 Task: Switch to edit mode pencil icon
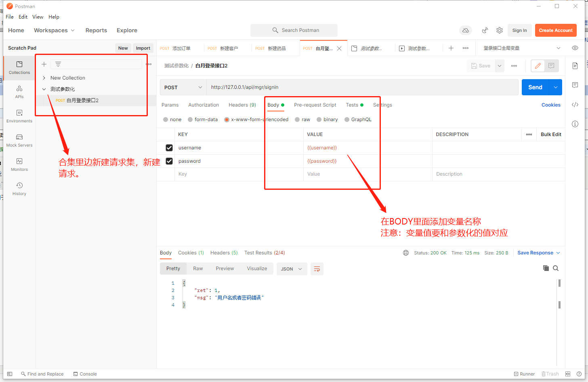pos(538,66)
